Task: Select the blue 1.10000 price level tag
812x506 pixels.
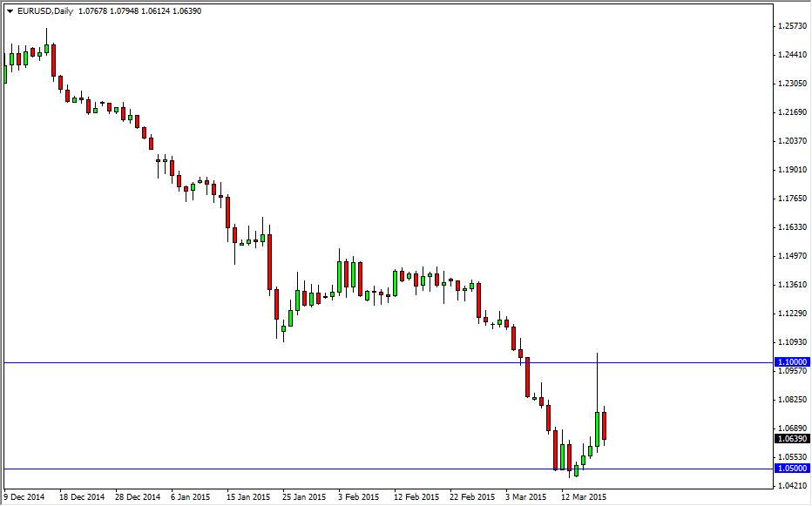Action: click(790, 360)
